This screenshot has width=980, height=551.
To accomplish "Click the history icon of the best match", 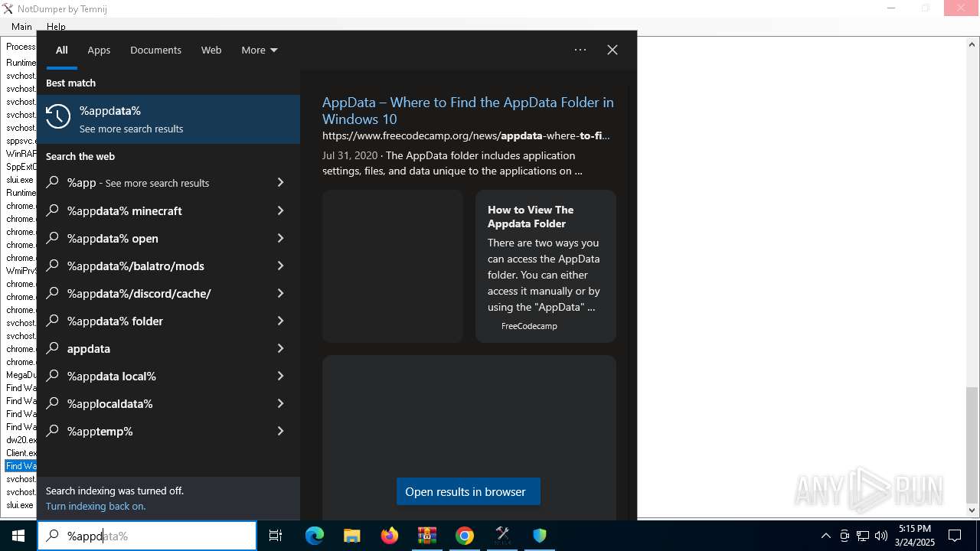I will click(58, 116).
